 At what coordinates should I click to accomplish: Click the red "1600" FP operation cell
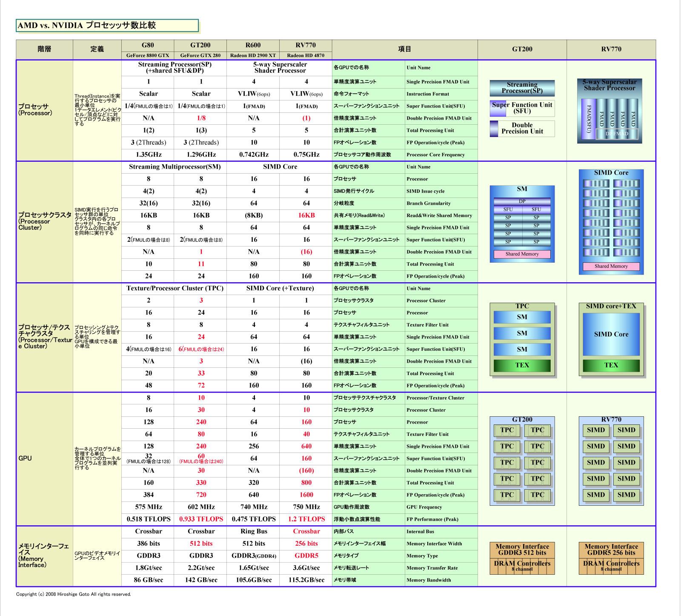(306, 495)
